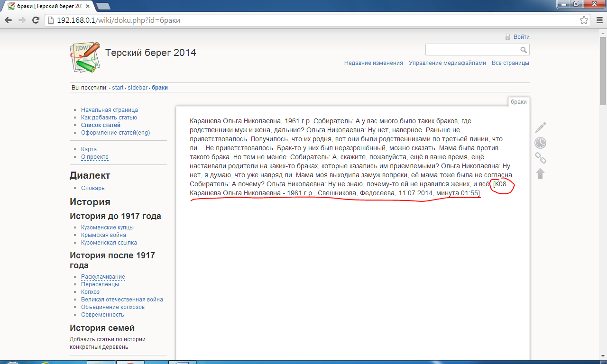Click the DokuWiki logo image
The image size is (607, 364).
coord(85,56)
